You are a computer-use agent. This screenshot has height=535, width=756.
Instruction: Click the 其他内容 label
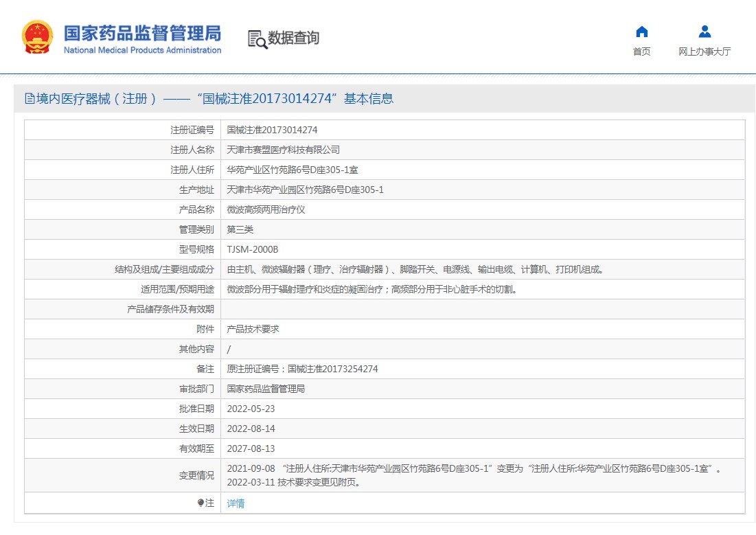196,349
